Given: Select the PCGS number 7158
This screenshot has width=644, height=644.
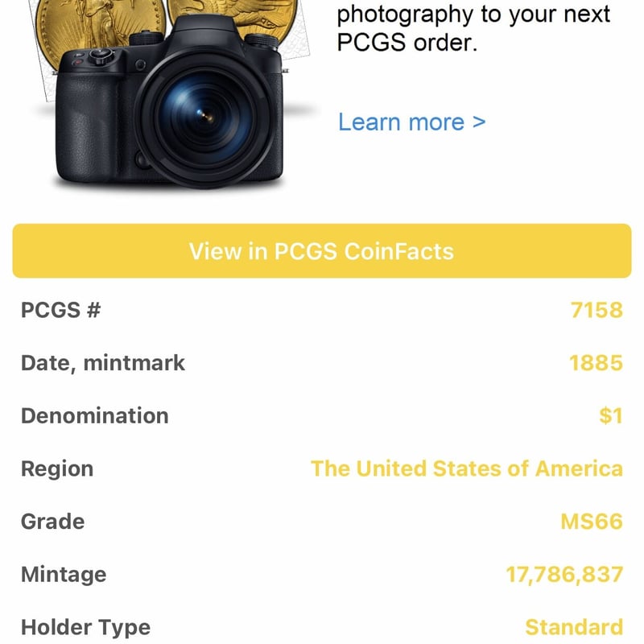Looking at the screenshot, I should (597, 310).
